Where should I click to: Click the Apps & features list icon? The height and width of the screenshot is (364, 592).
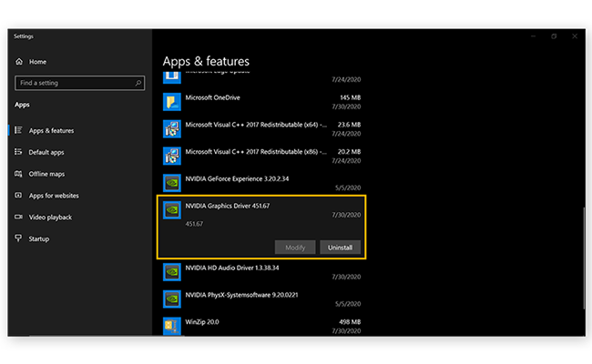click(x=18, y=130)
